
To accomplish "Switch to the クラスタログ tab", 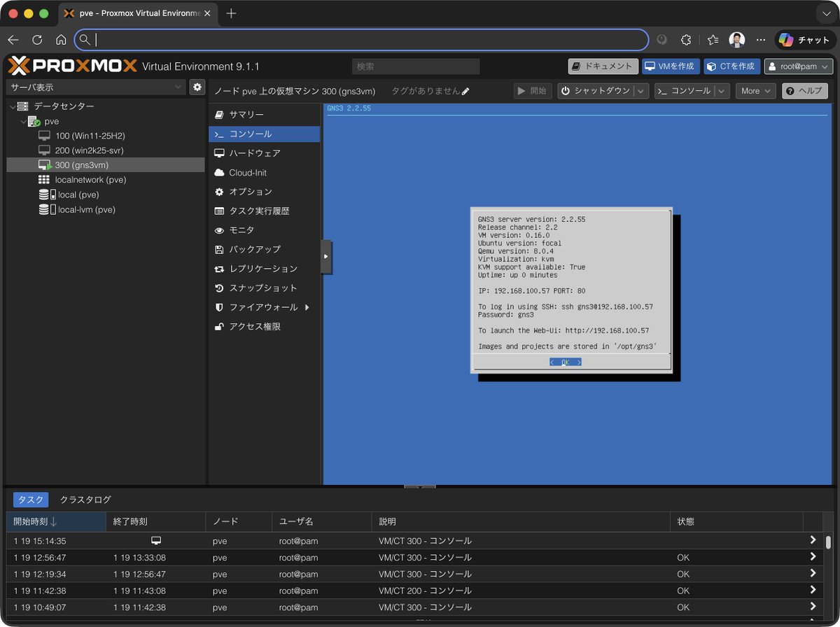I will pyautogui.click(x=85, y=500).
